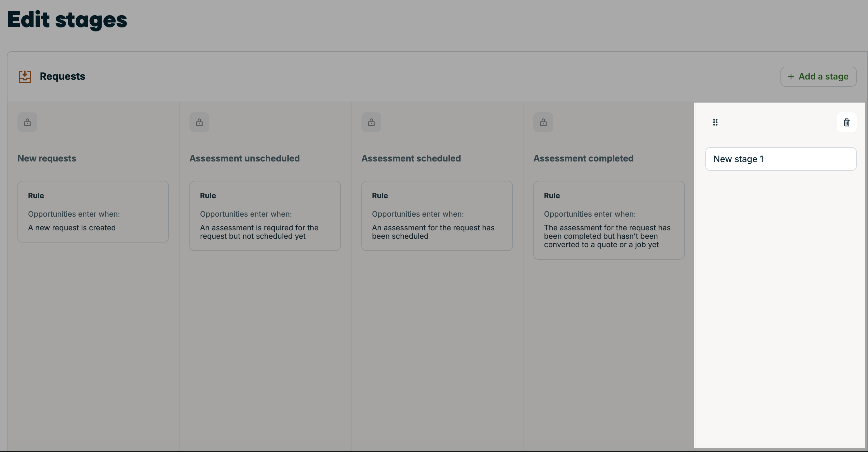This screenshot has width=868, height=452.
Task: Click the Add a stage button
Action: point(818,77)
